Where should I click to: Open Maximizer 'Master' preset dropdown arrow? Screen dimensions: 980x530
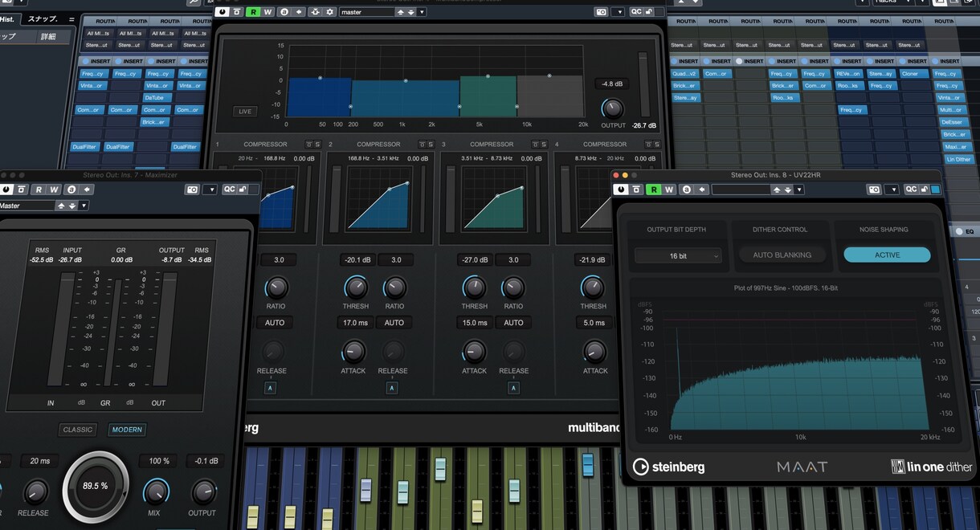click(x=84, y=206)
